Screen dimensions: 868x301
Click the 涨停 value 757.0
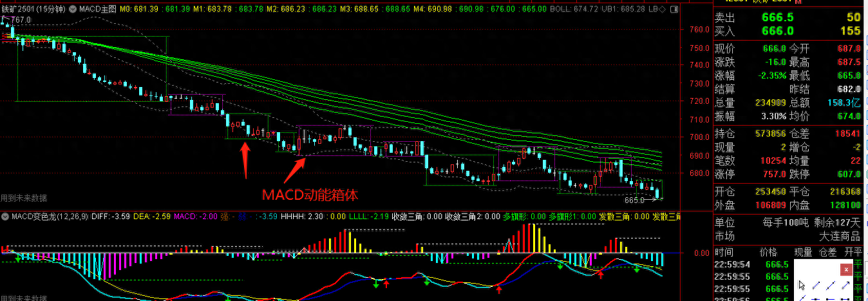pos(773,174)
